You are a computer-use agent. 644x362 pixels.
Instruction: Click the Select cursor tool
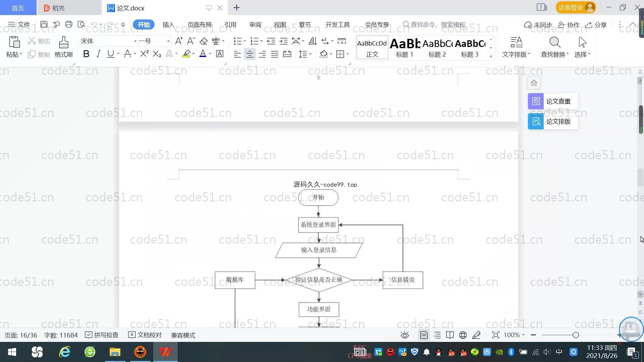coord(582,43)
